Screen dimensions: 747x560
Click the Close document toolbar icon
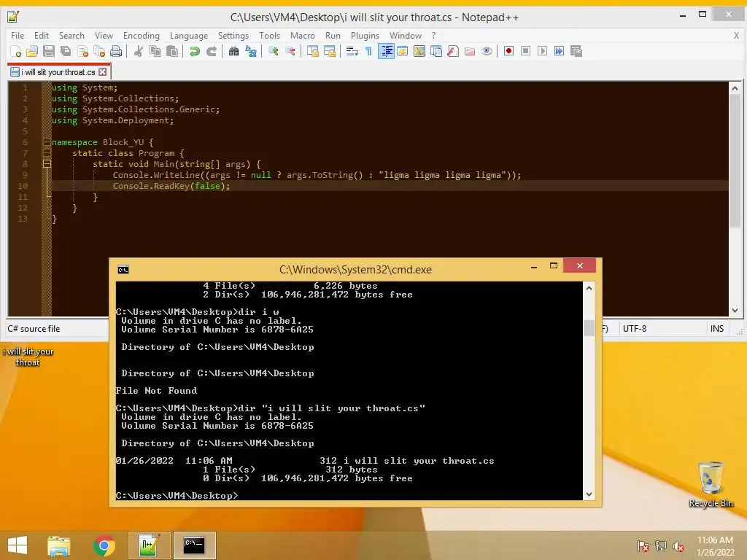point(82,51)
